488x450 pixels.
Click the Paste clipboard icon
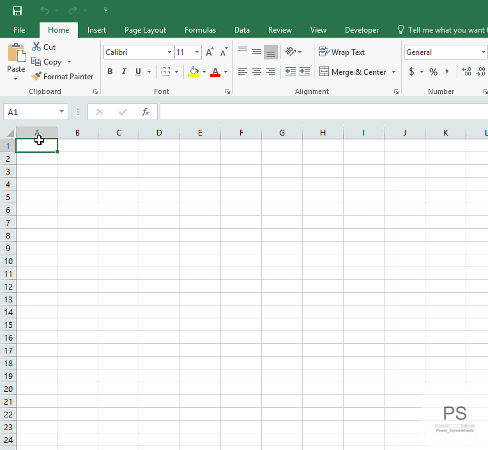click(16, 53)
